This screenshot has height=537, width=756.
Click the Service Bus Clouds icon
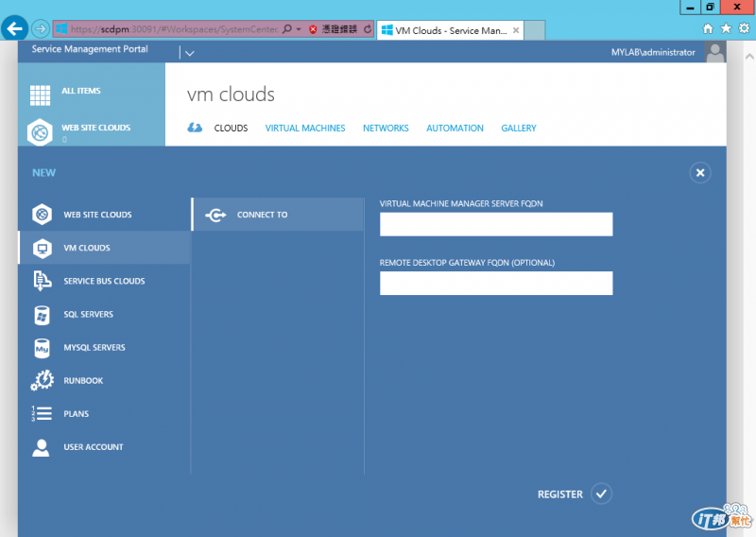pyautogui.click(x=42, y=281)
